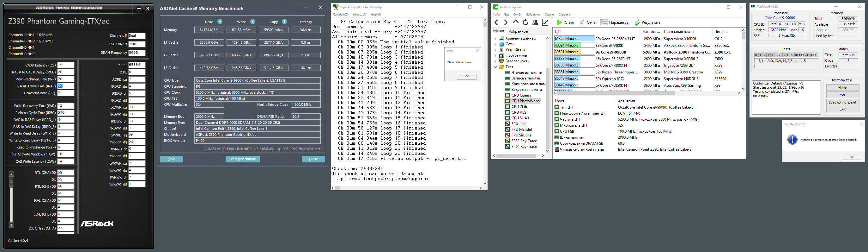Expand the Программы tree node

(495, 56)
